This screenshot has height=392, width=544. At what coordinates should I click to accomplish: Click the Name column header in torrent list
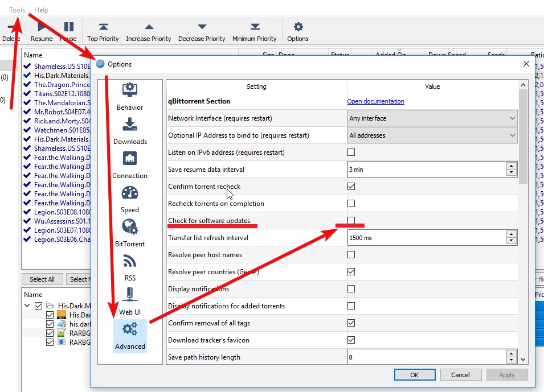(33, 55)
